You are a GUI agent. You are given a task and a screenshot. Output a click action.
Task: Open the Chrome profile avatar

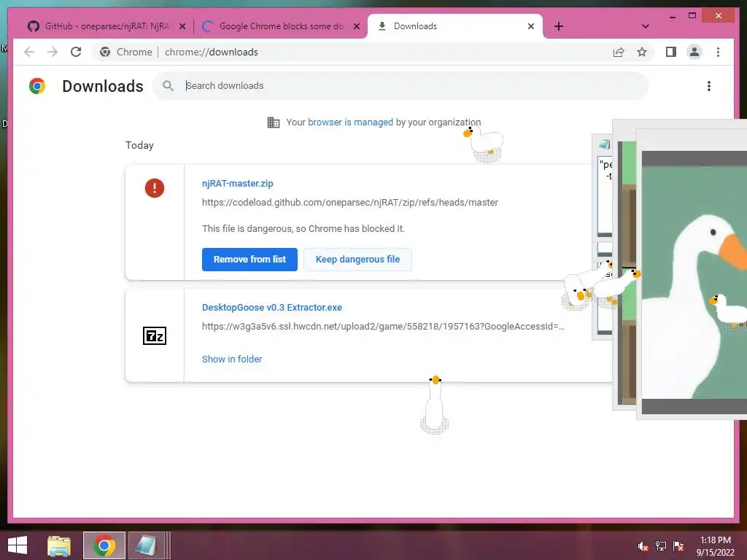(x=694, y=52)
